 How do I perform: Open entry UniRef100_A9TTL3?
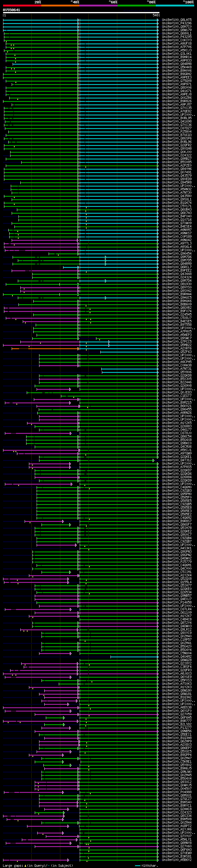point(177,243)
